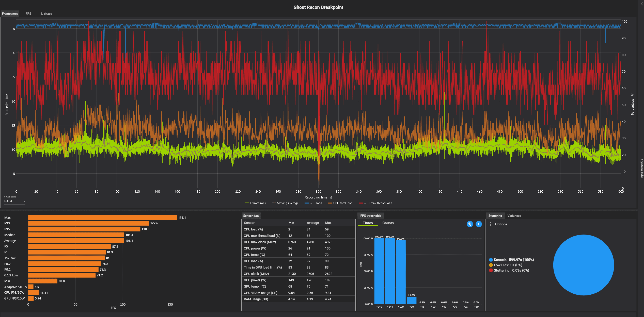This screenshot has width=644, height=317.
Task: Select the CPU max thread load (%) row
Action: point(298,236)
